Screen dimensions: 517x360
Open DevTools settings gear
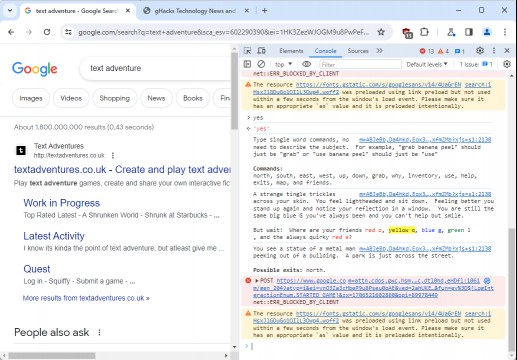(480, 51)
